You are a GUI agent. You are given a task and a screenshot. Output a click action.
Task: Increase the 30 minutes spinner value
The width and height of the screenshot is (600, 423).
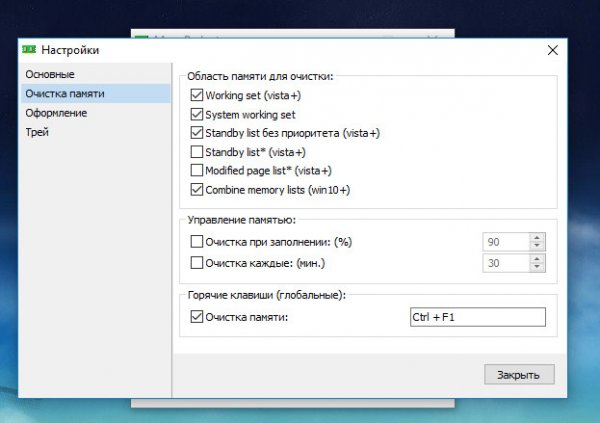[x=537, y=258]
